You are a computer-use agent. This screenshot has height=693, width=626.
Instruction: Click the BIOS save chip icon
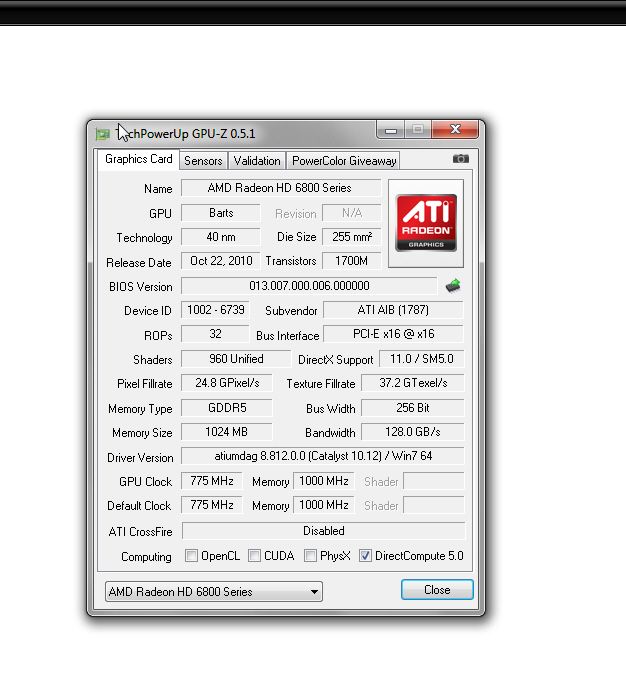(453, 286)
